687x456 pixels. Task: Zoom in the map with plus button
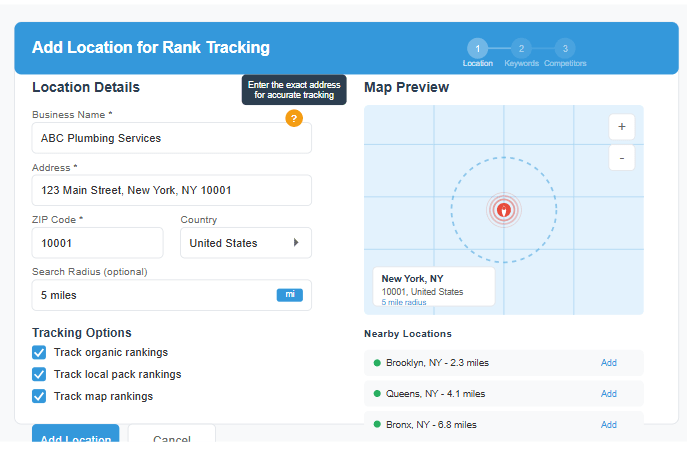click(x=621, y=127)
